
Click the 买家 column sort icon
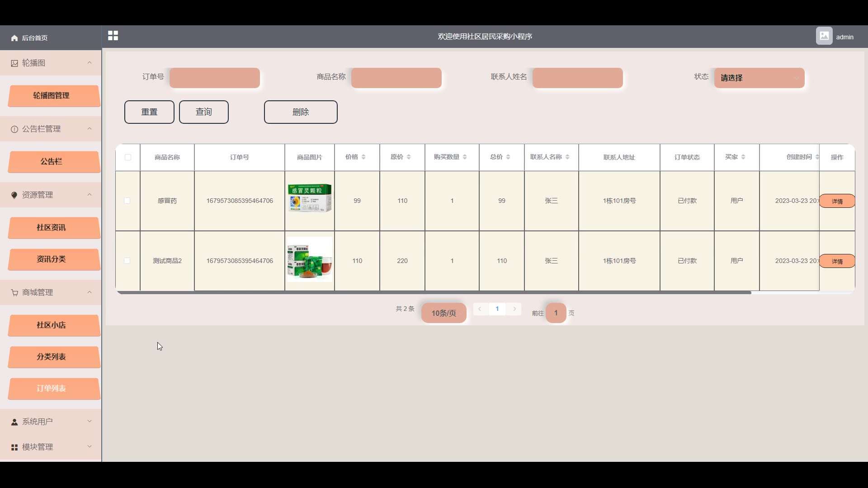743,157
